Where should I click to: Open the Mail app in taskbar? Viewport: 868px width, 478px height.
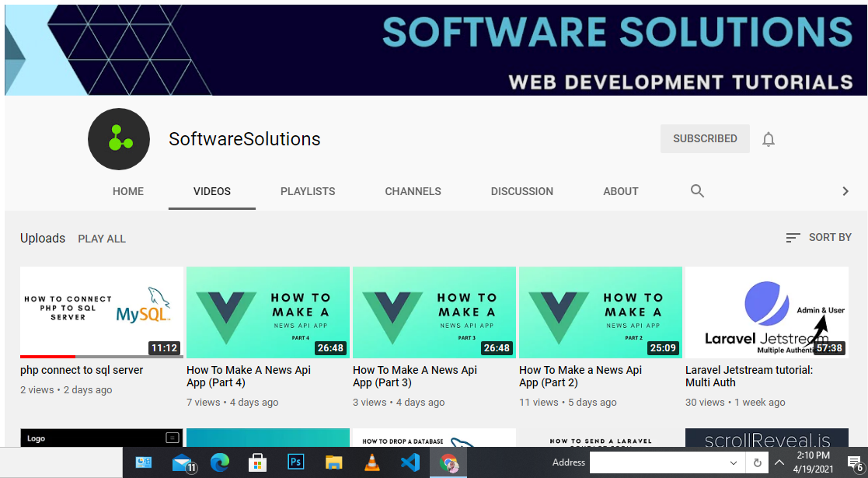(x=183, y=462)
